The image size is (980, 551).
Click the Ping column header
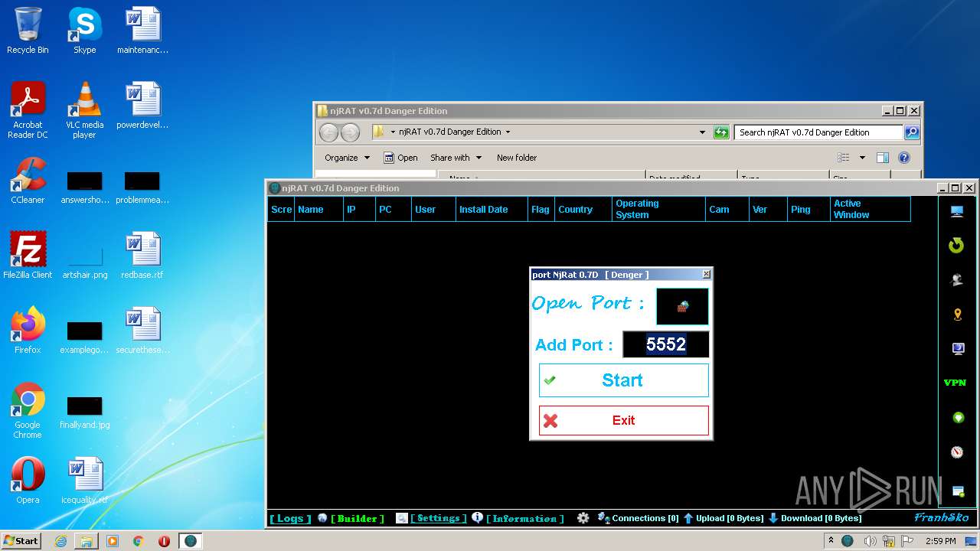[x=808, y=209]
